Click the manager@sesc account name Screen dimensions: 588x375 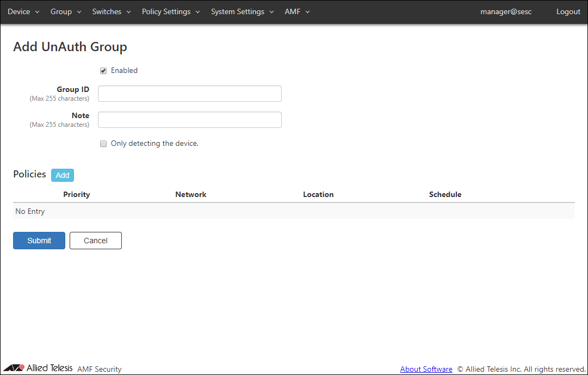pos(506,12)
